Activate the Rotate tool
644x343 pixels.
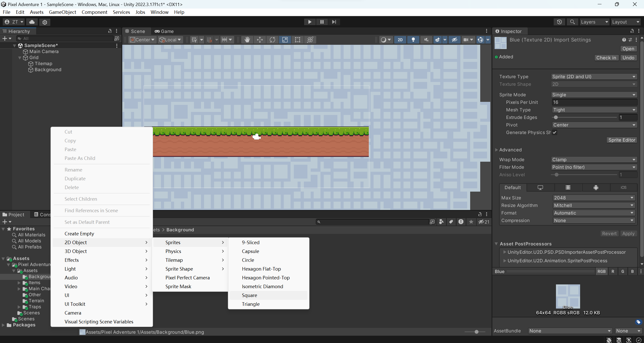[x=272, y=39]
